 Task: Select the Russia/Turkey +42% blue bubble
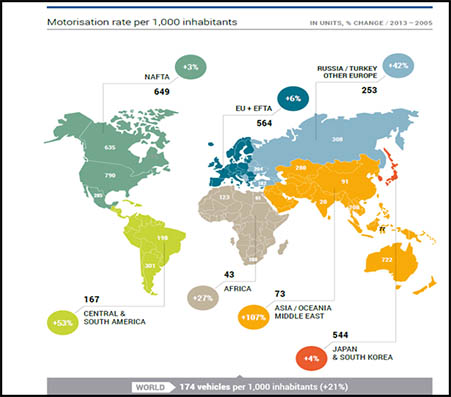click(398, 66)
